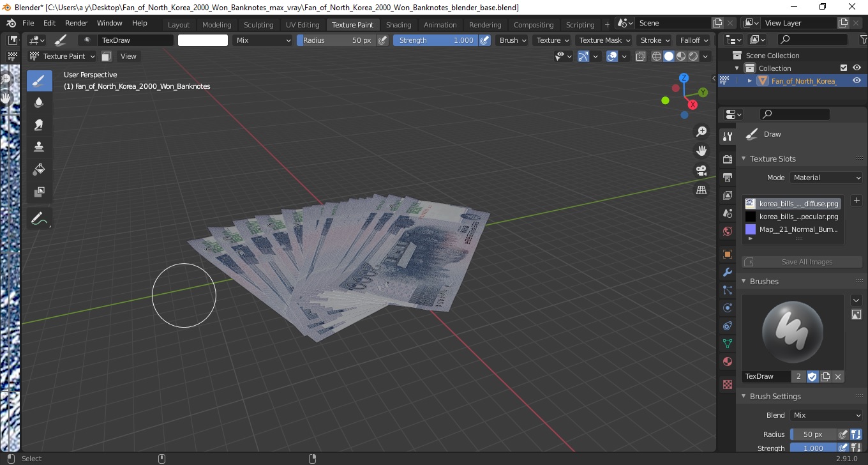
Task: Open the Modifiers properties tab
Action: tap(727, 272)
